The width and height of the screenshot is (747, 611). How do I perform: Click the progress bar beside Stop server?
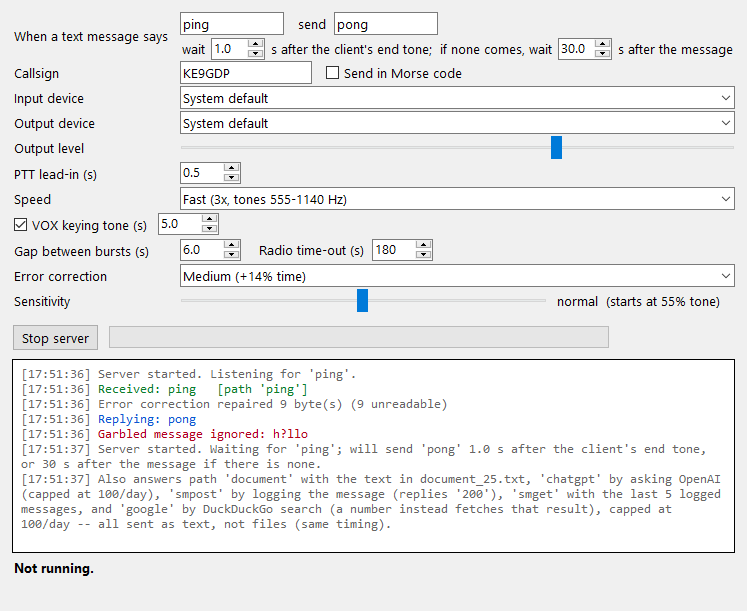[359, 337]
